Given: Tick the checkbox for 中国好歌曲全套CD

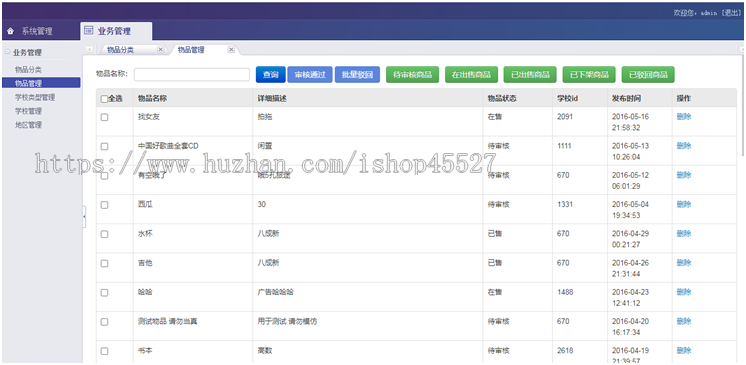Looking at the screenshot, I should pyautogui.click(x=104, y=147).
